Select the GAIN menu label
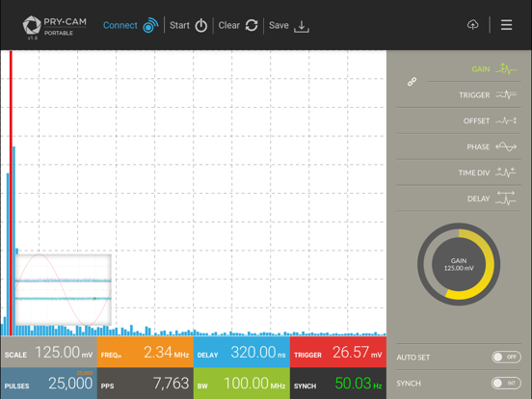 click(481, 69)
